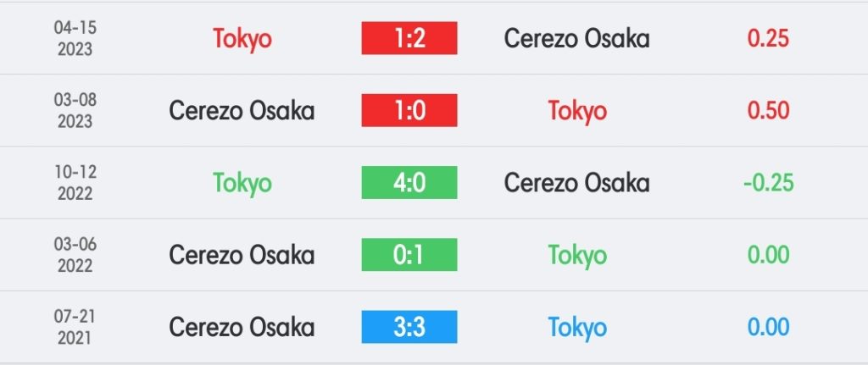Select the green 4:0 score box
Screen dimensions: 868x365
(x=409, y=183)
